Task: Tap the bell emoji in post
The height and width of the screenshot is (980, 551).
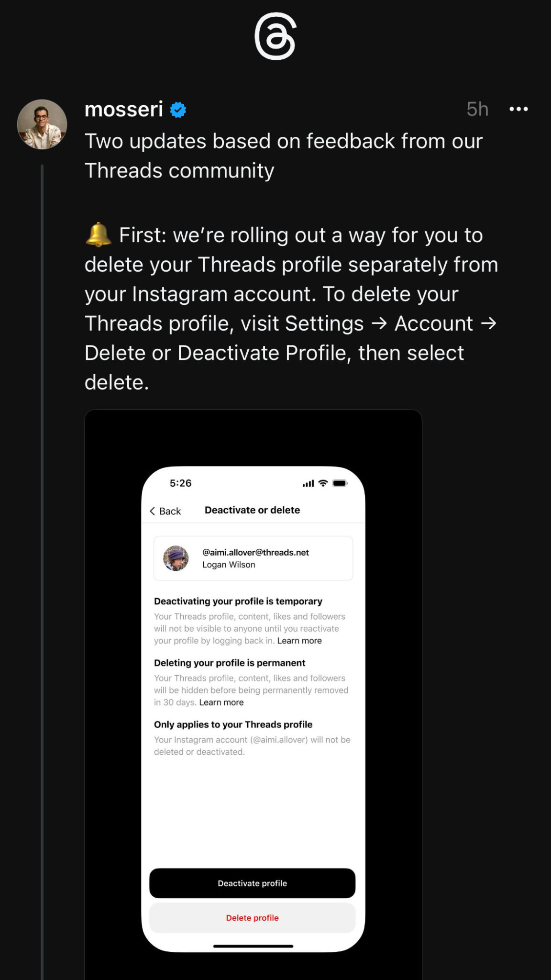Action: pos(99,234)
